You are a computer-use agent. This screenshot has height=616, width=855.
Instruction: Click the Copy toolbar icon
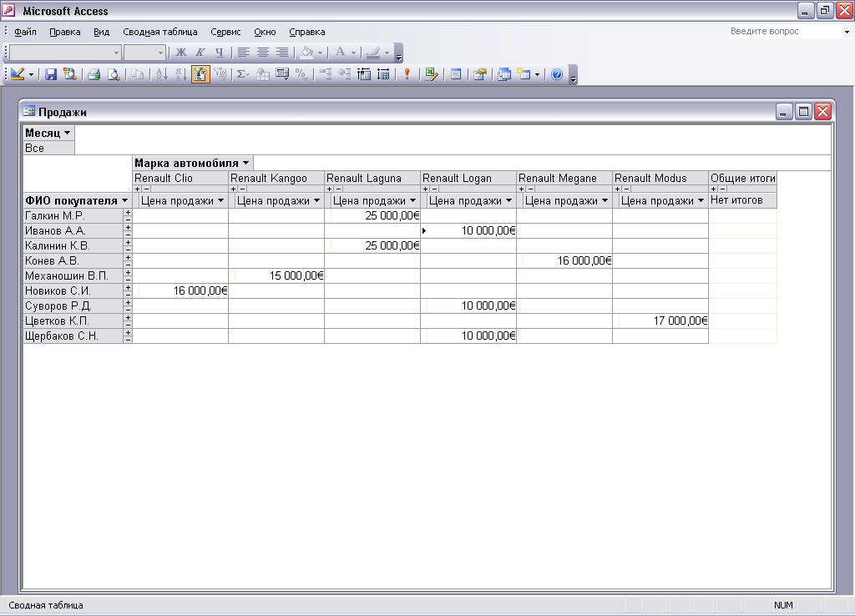138,74
